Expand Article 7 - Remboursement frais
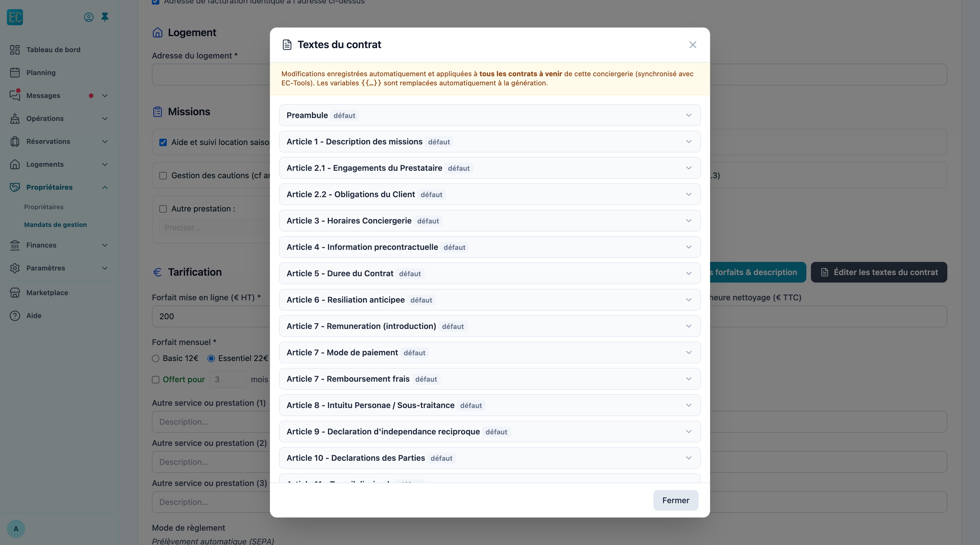The width and height of the screenshot is (980, 545). pos(490,379)
